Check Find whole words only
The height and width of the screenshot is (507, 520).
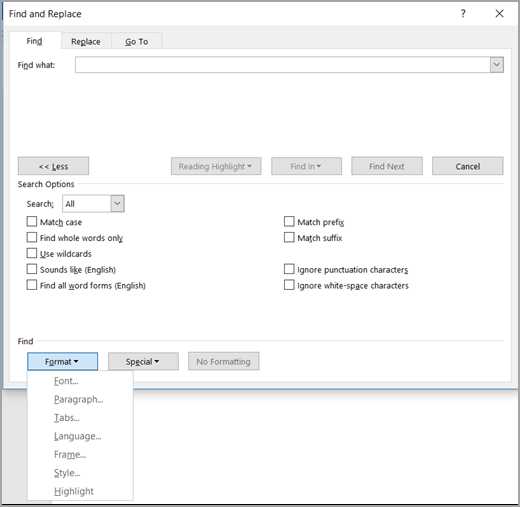32,237
